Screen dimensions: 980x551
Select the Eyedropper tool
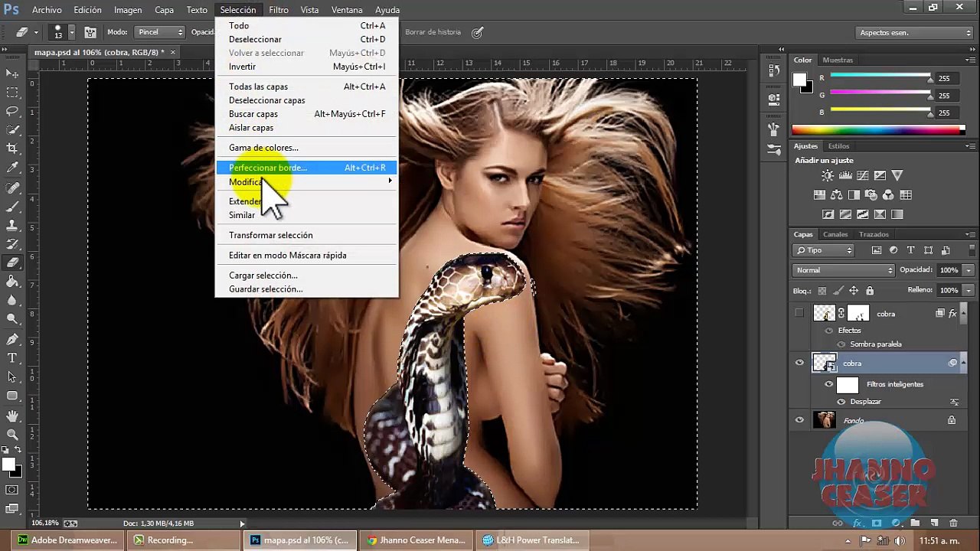tap(12, 168)
